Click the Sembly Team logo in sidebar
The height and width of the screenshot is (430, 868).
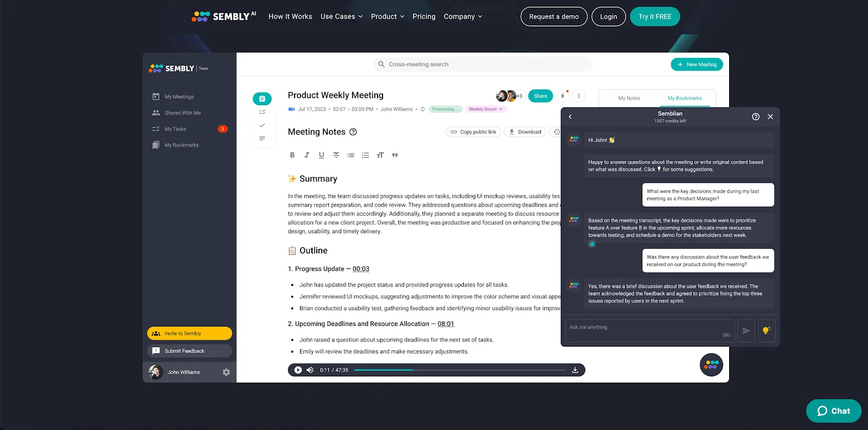(178, 68)
